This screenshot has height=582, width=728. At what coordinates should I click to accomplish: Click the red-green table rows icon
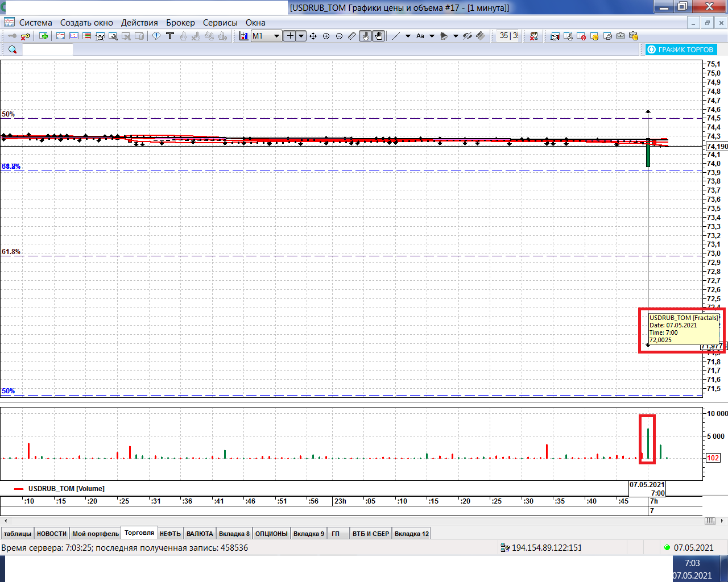[x=86, y=36]
